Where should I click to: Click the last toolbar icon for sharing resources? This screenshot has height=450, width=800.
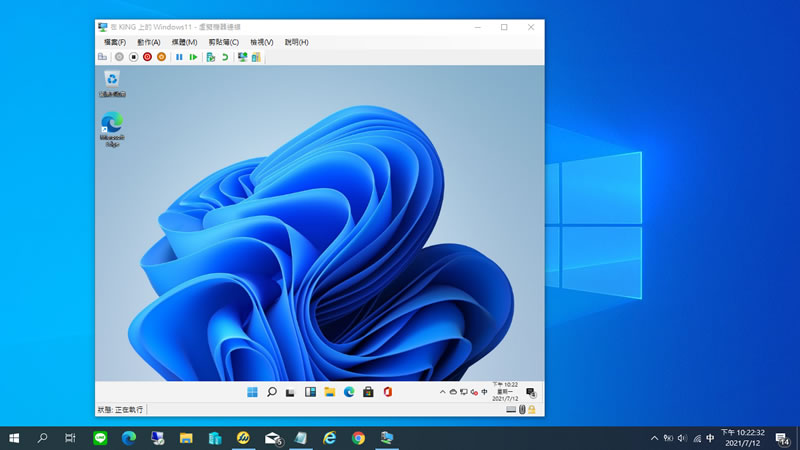click(x=256, y=57)
